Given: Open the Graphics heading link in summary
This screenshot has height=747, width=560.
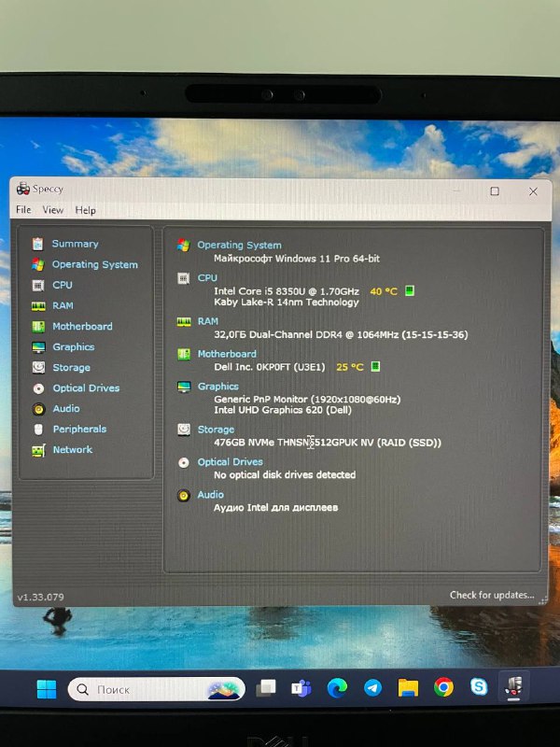Looking at the screenshot, I should 218,387.
